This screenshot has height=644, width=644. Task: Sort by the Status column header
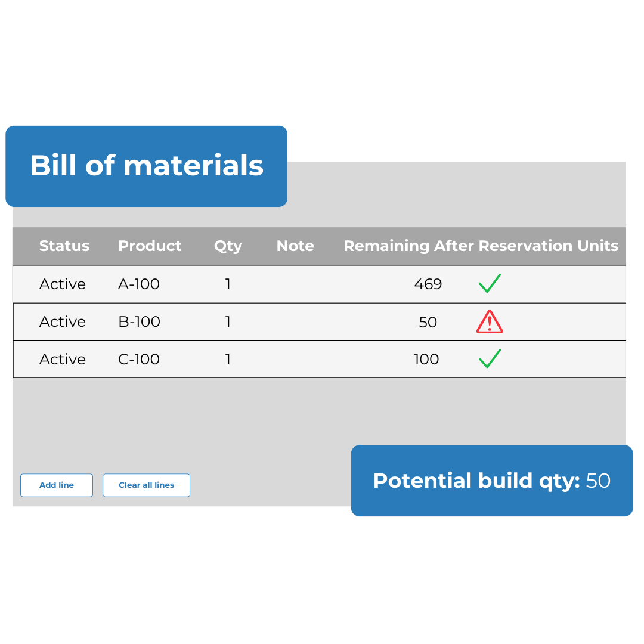tap(64, 246)
